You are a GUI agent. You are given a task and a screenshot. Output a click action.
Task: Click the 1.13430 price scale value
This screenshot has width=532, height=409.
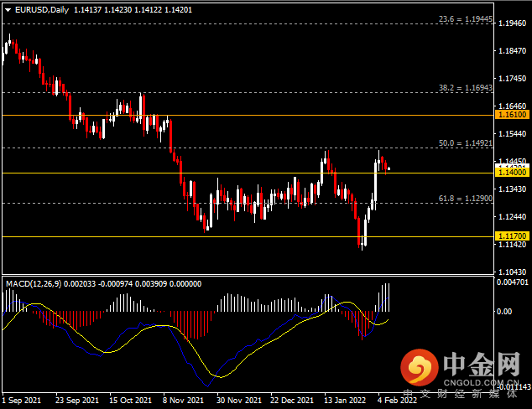coord(513,189)
